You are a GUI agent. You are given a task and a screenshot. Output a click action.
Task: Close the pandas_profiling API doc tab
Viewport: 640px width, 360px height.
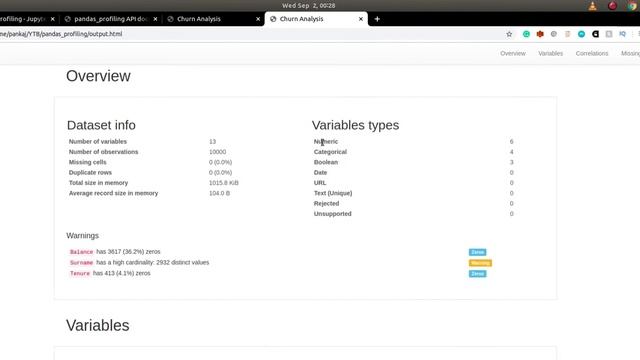pos(155,19)
